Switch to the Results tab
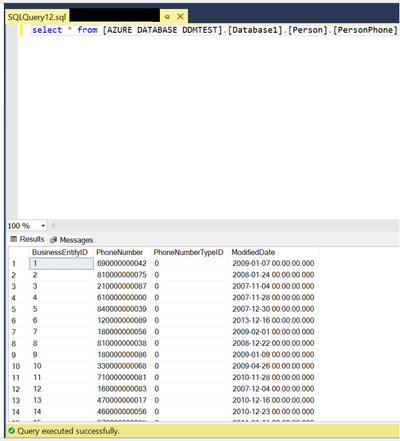The height and width of the screenshot is (441, 400). pyautogui.click(x=27, y=239)
